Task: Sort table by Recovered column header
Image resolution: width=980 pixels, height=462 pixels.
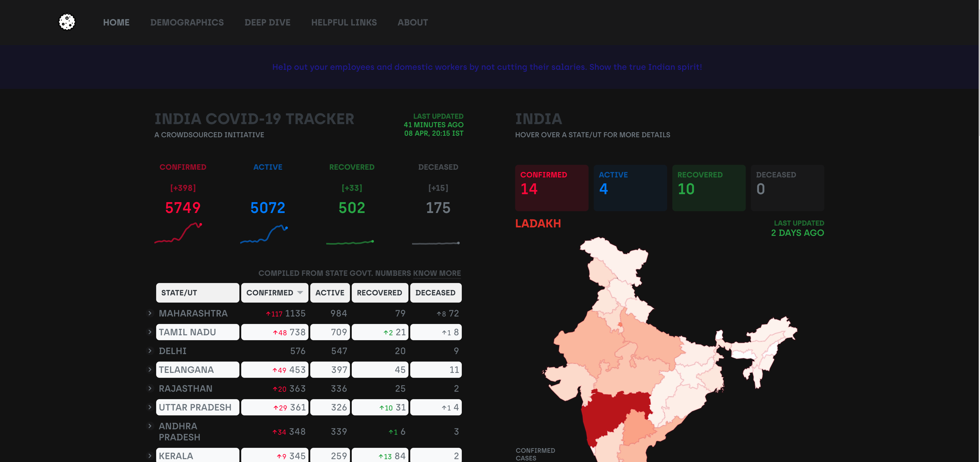Action: 380,293
